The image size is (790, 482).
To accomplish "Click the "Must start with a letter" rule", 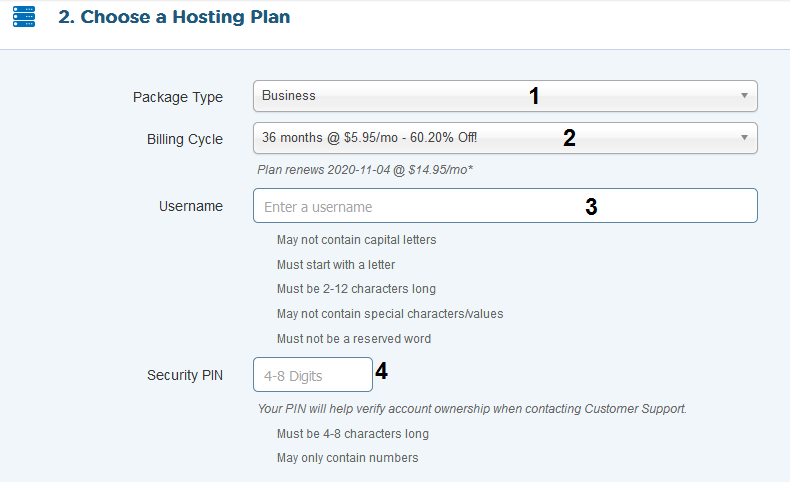I will point(336,265).
